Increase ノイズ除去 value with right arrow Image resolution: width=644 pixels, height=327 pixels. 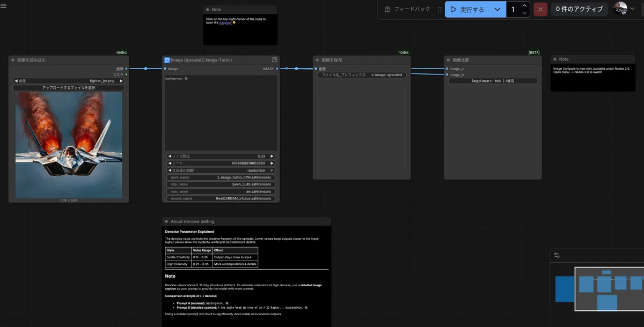(272, 156)
